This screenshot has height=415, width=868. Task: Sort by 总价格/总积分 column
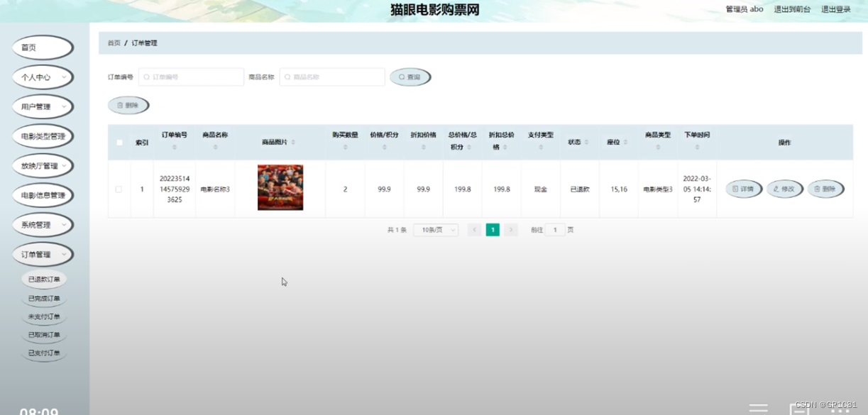pos(471,148)
